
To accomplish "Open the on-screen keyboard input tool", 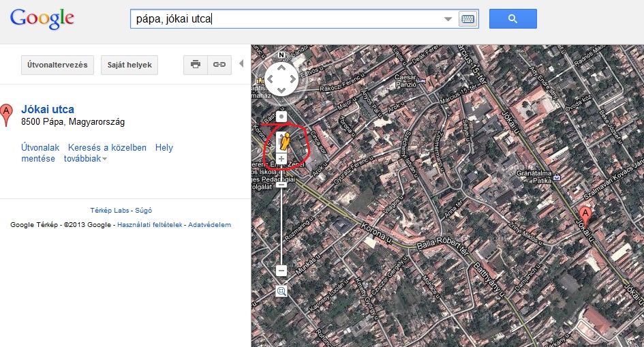I will pyautogui.click(x=467, y=19).
